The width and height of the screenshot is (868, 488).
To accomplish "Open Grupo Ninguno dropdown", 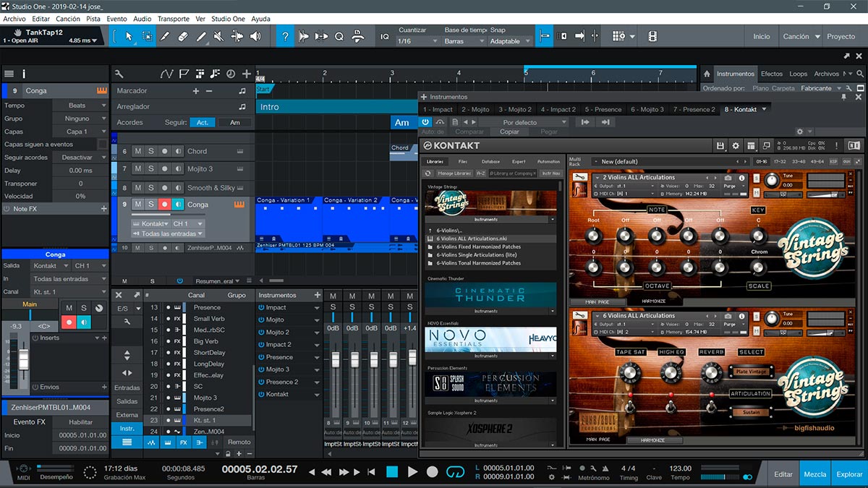I will click(x=80, y=119).
